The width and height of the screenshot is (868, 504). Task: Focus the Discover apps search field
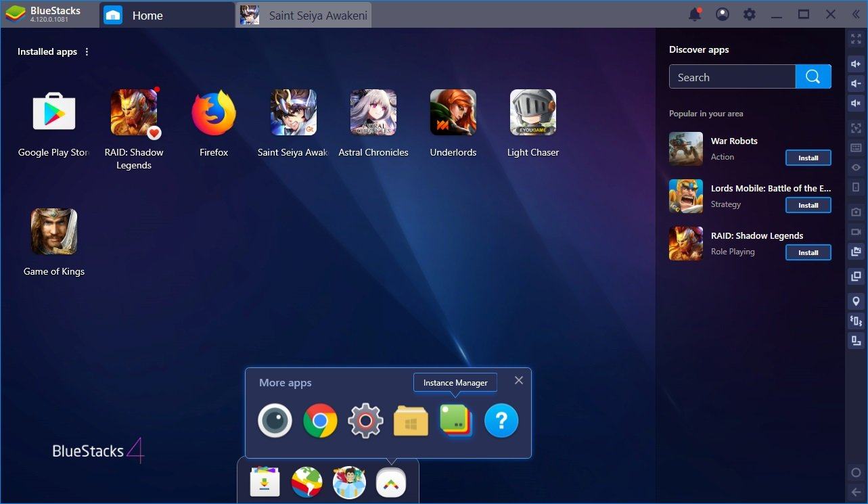(x=732, y=77)
